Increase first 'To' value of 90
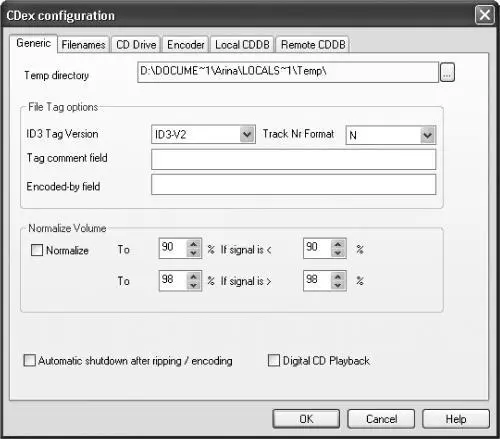500x439 pixels. pos(193,244)
